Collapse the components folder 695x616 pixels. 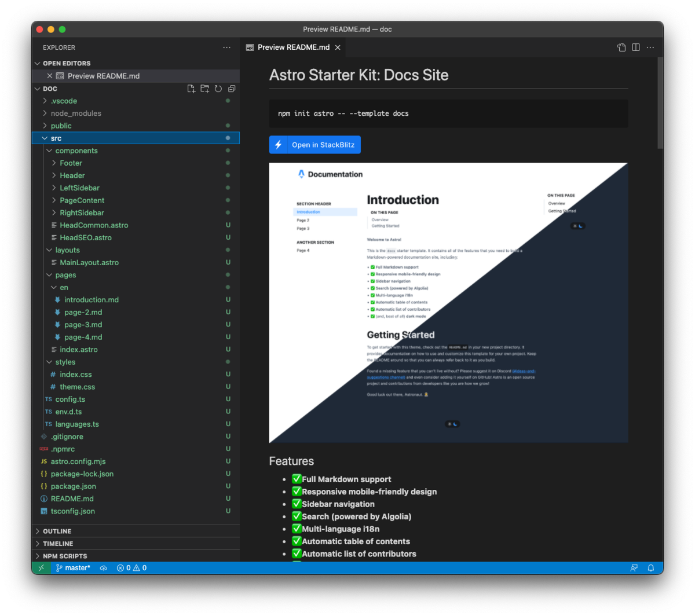(136, 151)
